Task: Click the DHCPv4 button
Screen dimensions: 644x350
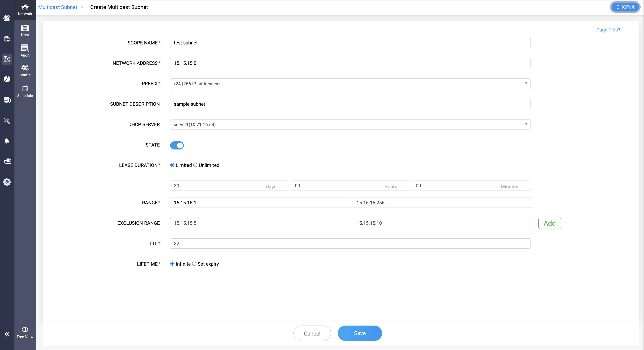Action: point(625,7)
